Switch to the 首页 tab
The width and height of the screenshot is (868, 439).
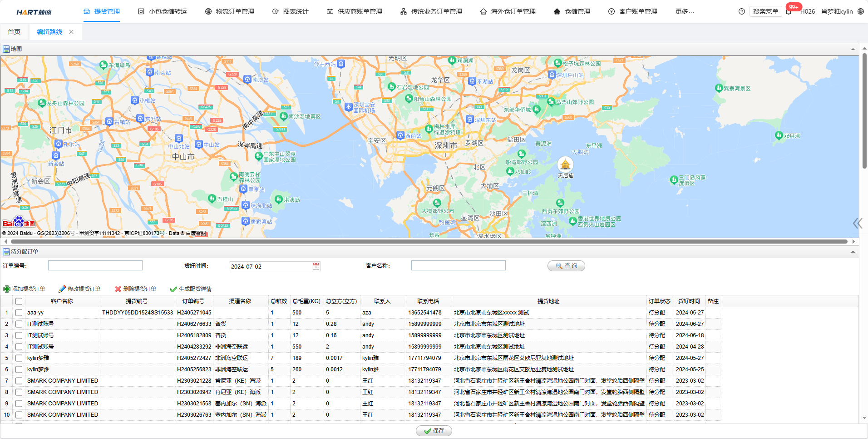point(14,32)
